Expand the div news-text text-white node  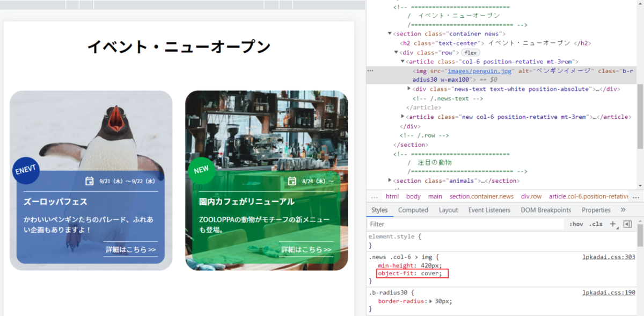[409, 89]
